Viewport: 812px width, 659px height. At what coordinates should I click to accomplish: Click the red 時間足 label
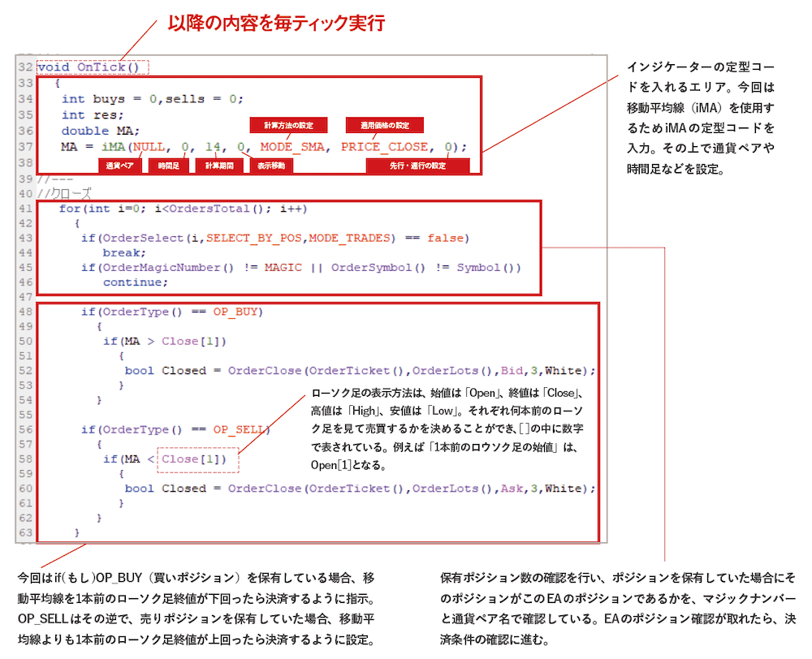(169, 166)
